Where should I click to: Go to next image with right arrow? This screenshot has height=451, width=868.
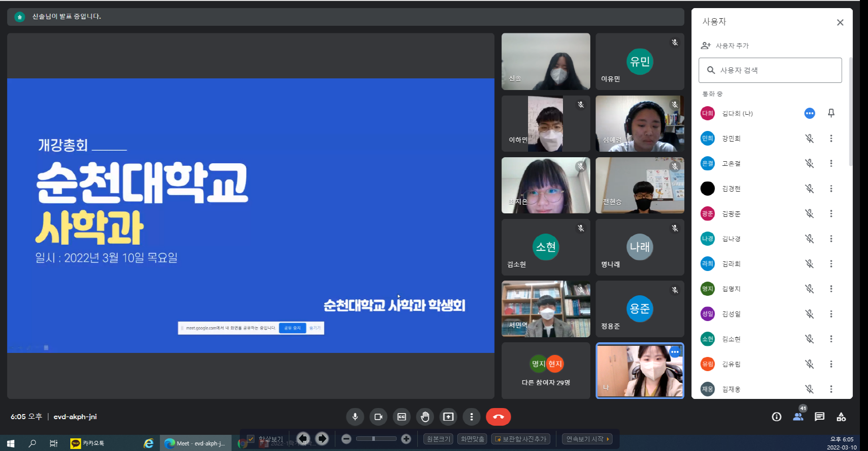(x=322, y=438)
